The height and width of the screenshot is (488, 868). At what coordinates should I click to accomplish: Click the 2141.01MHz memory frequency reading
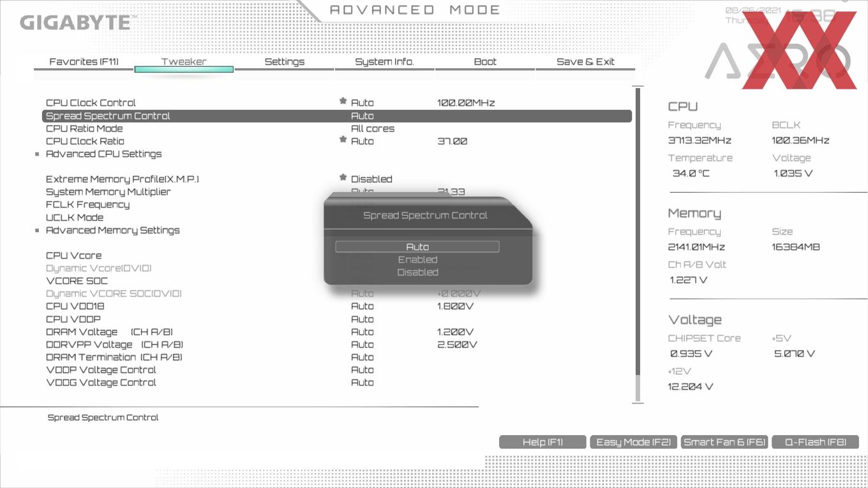click(696, 247)
